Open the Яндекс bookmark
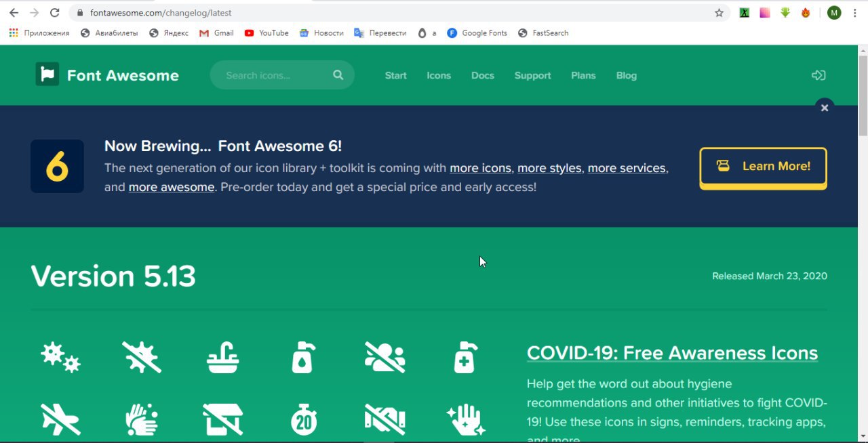Viewport: 868px width, 443px height. 169,33
